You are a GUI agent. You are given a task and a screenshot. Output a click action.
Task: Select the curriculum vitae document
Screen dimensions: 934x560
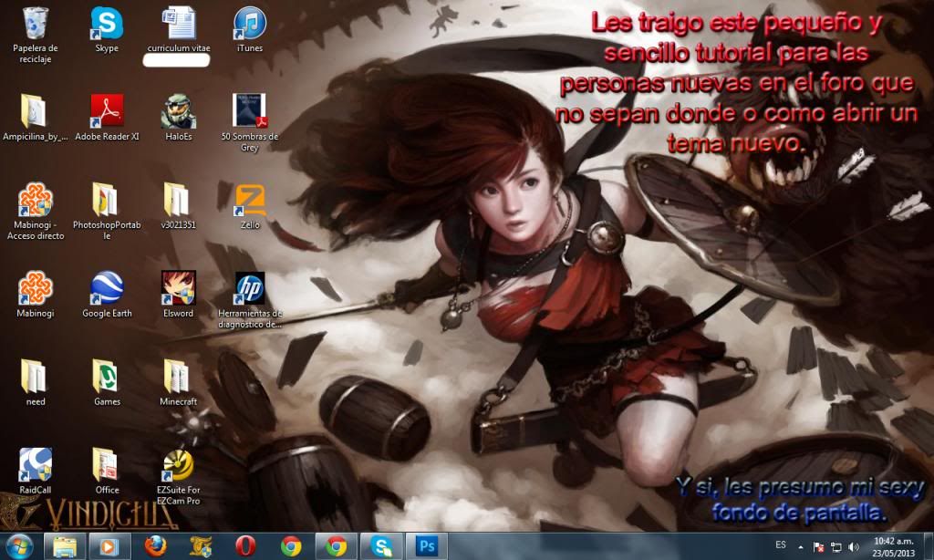point(178,23)
